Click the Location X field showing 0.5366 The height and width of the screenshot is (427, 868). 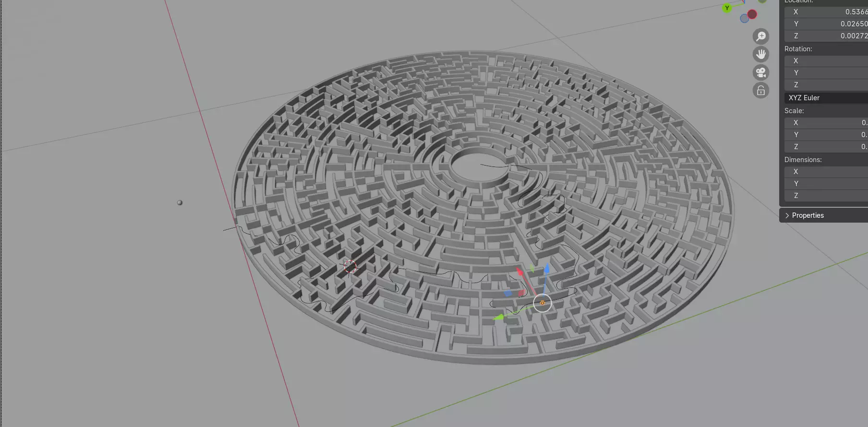point(826,12)
